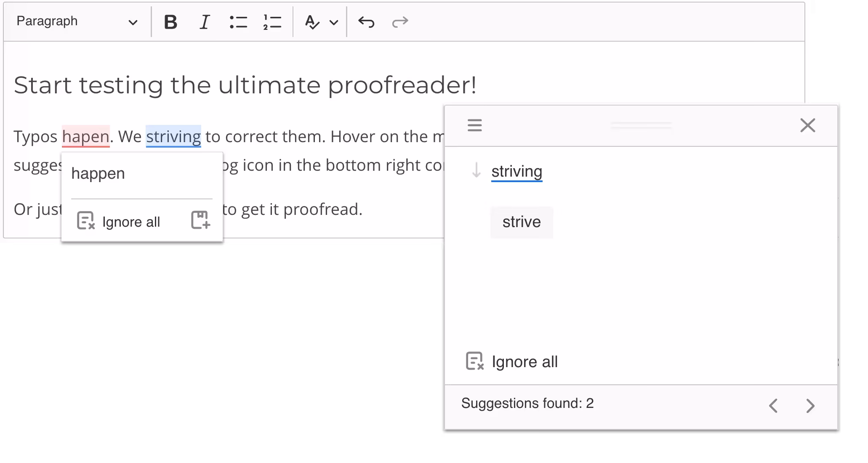
Task: Close the suggestions dialog
Action: pyautogui.click(x=807, y=125)
